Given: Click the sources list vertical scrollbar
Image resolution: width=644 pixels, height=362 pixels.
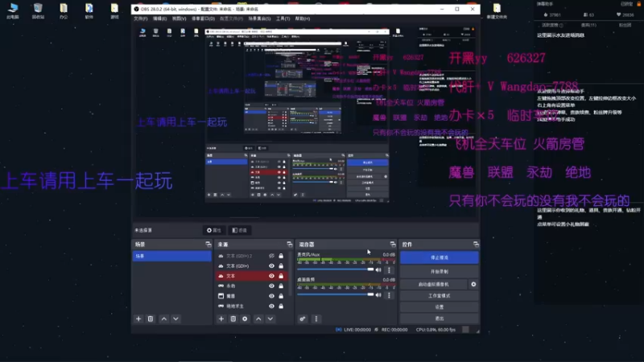Looking at the screenshot, I should tap(291, 275).
